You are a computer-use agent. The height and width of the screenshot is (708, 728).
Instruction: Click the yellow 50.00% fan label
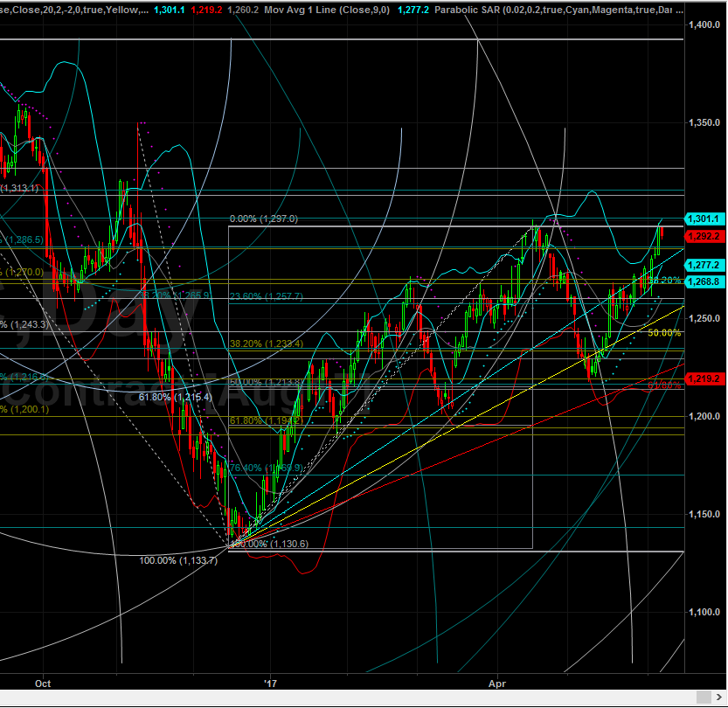coord(664,333)
